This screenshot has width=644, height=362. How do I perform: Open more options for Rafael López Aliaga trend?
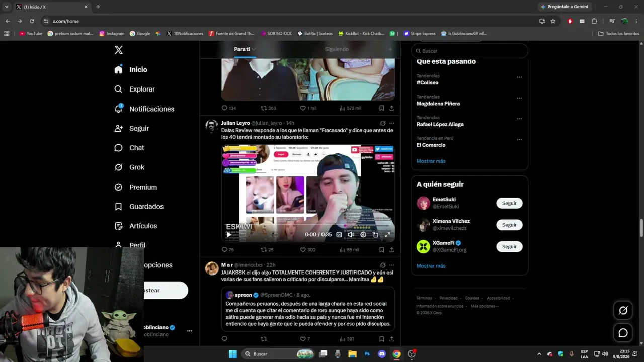click(519, 119)
